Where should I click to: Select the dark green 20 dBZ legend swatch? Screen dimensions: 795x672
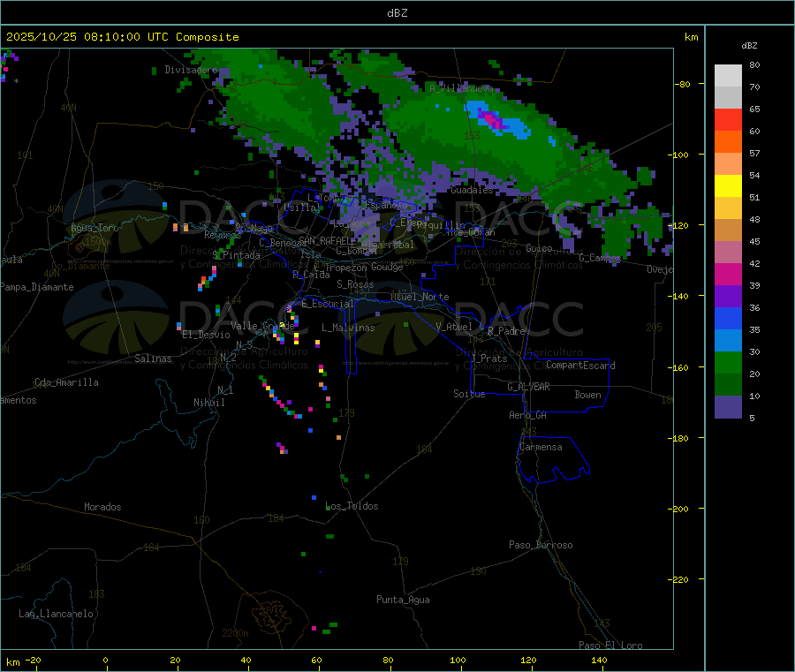(x=728, y=385)
